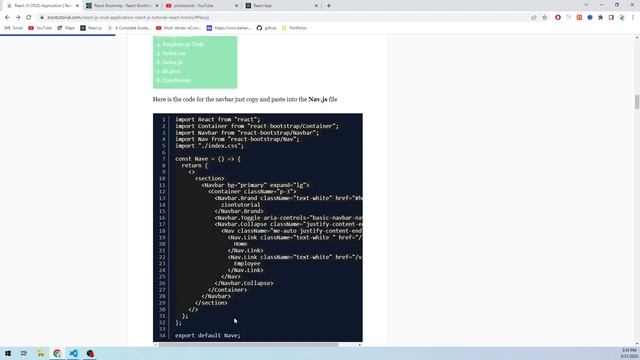Click the code block horizontal scrollbar
The image size is (640, 360).
click(248, 345)
